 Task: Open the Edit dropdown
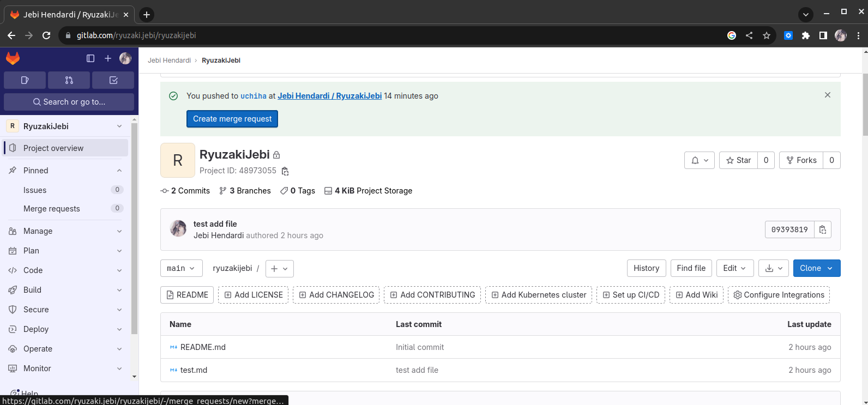735,268
